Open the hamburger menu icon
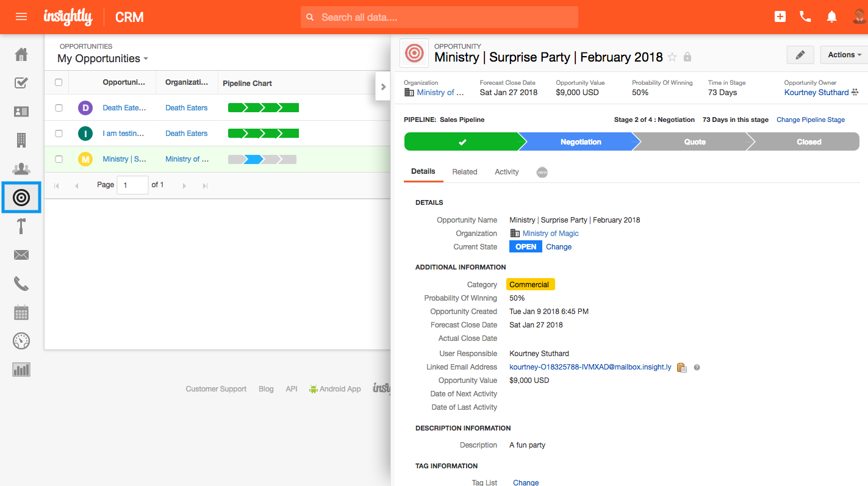 pos(21,17)
